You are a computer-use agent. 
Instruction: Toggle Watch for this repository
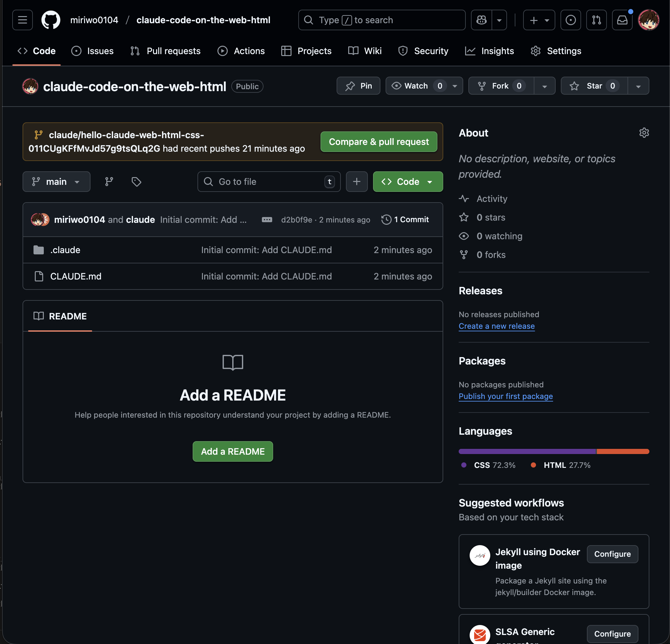(x=416, y=86)
